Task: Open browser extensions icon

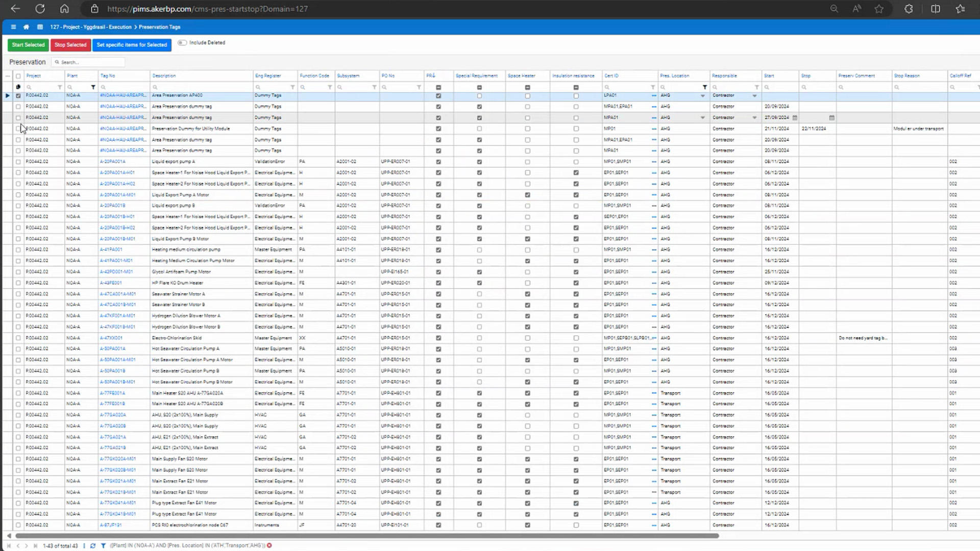Action: [x=909, y=9]
